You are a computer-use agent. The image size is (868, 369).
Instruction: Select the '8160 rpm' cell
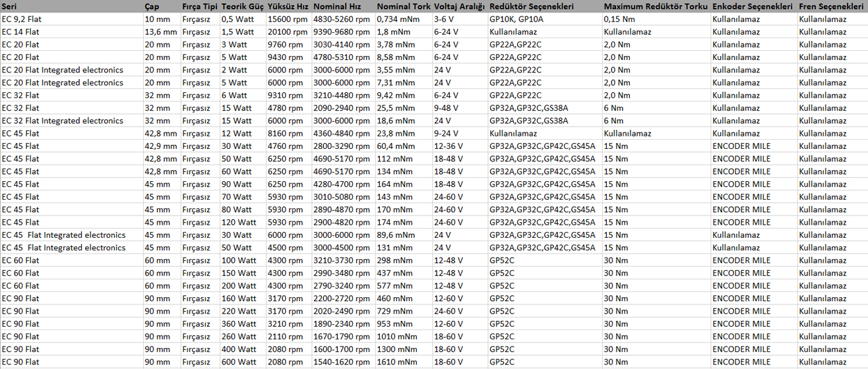(288, 133)
